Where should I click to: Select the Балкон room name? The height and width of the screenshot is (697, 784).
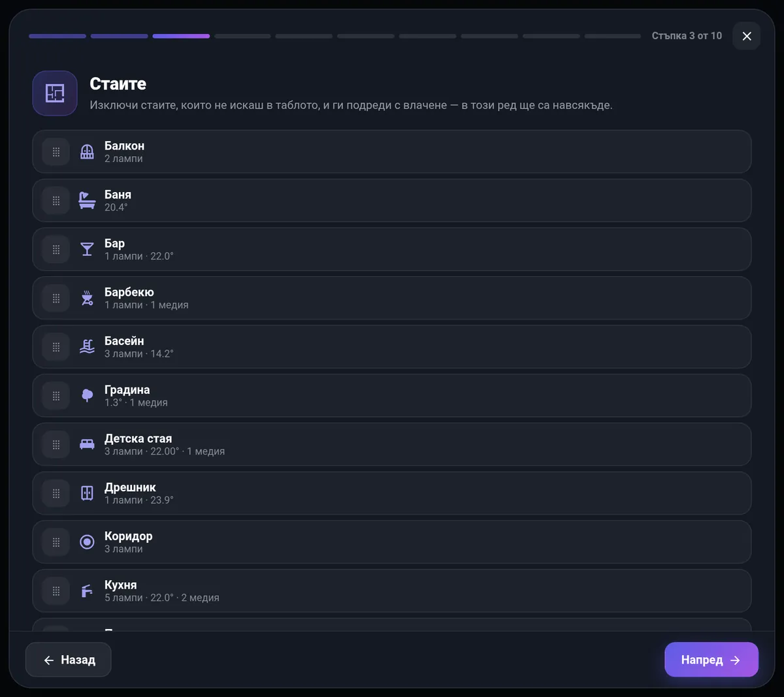pyautogui.click(x=124, y=146)
